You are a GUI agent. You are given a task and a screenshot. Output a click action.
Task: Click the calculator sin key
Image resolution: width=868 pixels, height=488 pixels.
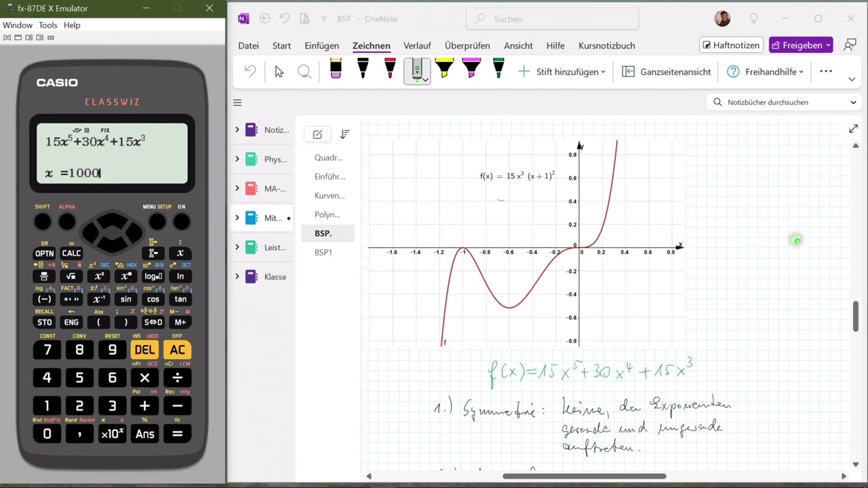click(125, 299)
